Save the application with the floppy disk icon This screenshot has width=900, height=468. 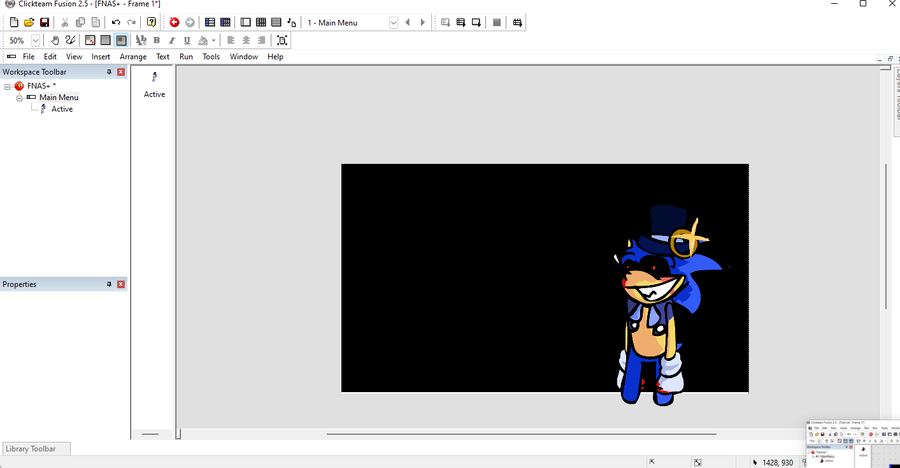point(44,22)
